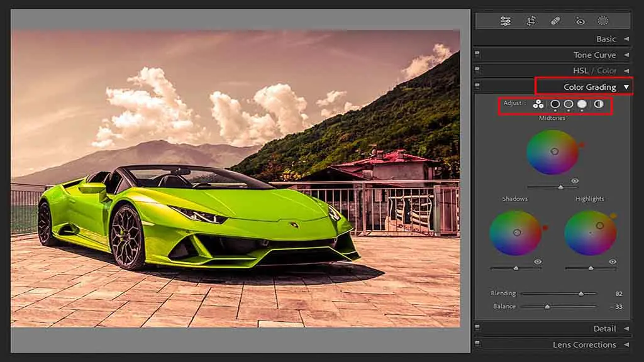The height and width of the screenshot is (362, 644).
Task: Toggle the Lens Corrections panel switch
Action: [477, 343]
